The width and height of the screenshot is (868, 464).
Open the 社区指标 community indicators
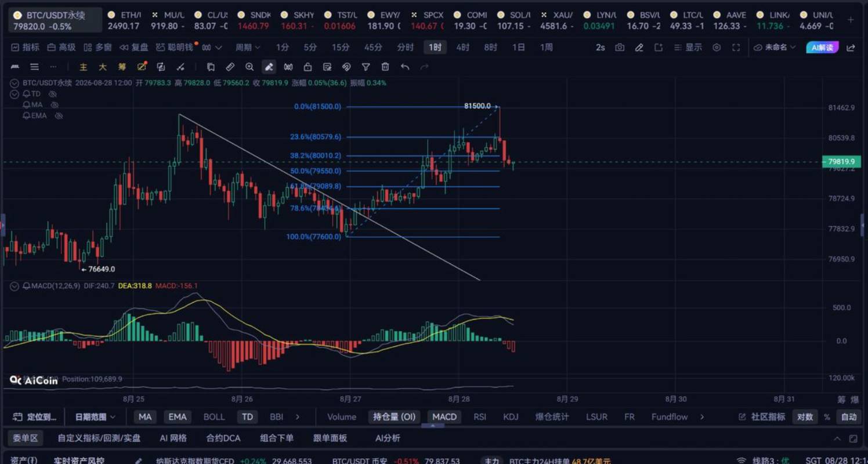pos(761,417)
